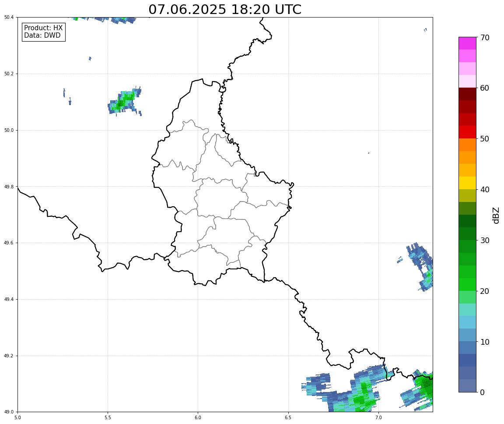Click colorbar tick label 70
The height and width of the screenshot is (424, 504).
coord(485,38)
